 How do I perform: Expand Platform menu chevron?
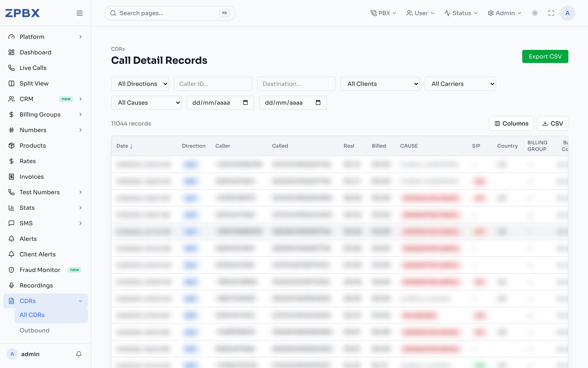[80, 37]
